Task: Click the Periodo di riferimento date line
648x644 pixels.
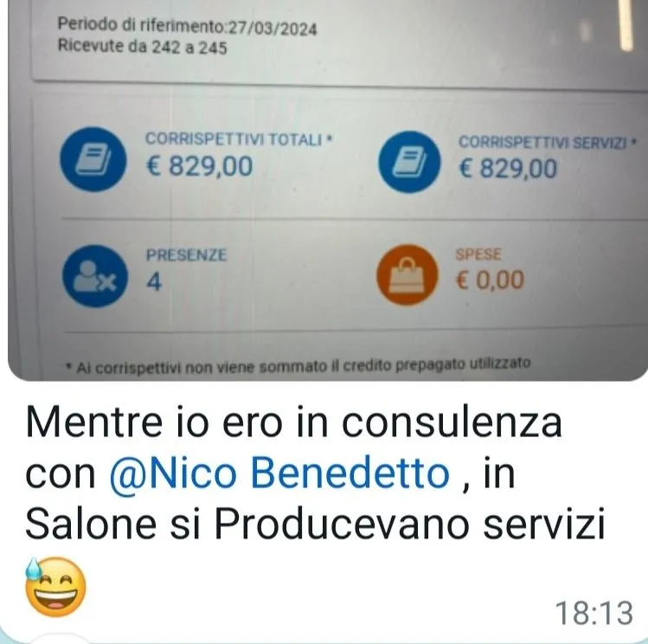Action: (187, 27)
